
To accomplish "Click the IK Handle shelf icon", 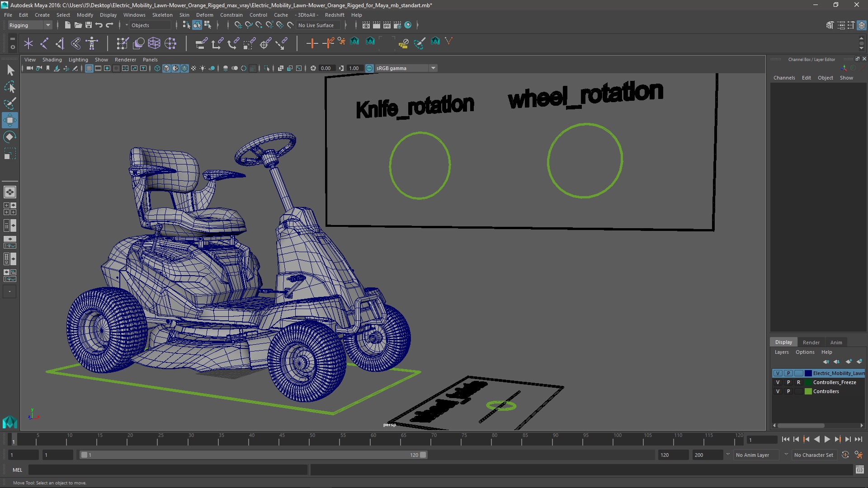I will point(60,43).
